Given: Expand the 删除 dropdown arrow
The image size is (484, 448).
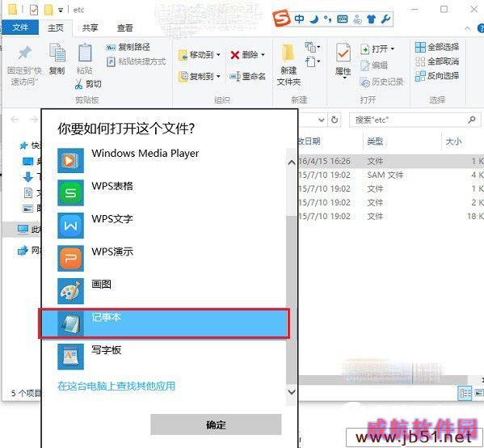Looking at the screenshot, I should click(263, 55).
